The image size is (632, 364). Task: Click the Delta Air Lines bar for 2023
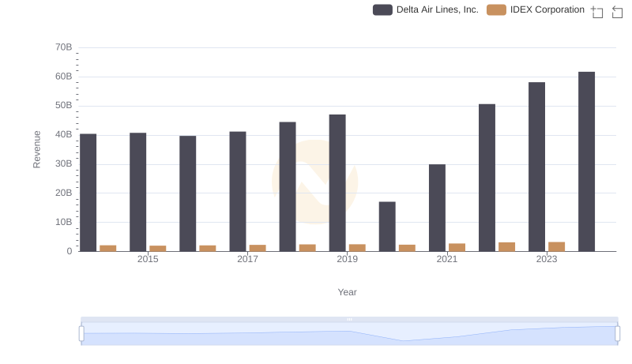[x=537, y=167]
